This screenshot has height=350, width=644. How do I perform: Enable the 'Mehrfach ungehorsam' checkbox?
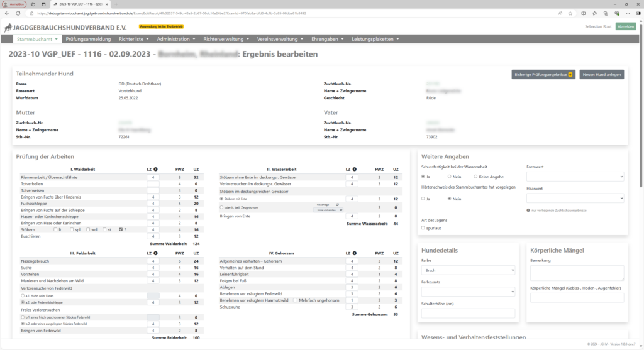click(x=295, y=300)
